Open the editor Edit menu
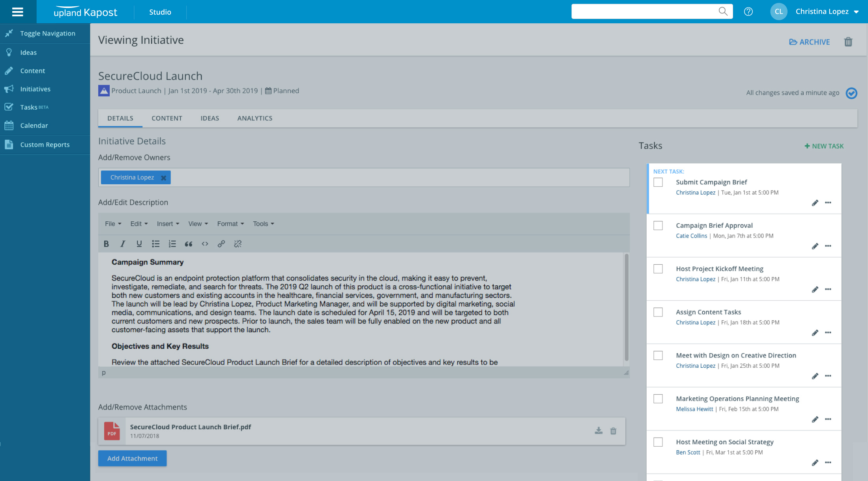Viewport: 868px width, 481px height. (139, 224)
